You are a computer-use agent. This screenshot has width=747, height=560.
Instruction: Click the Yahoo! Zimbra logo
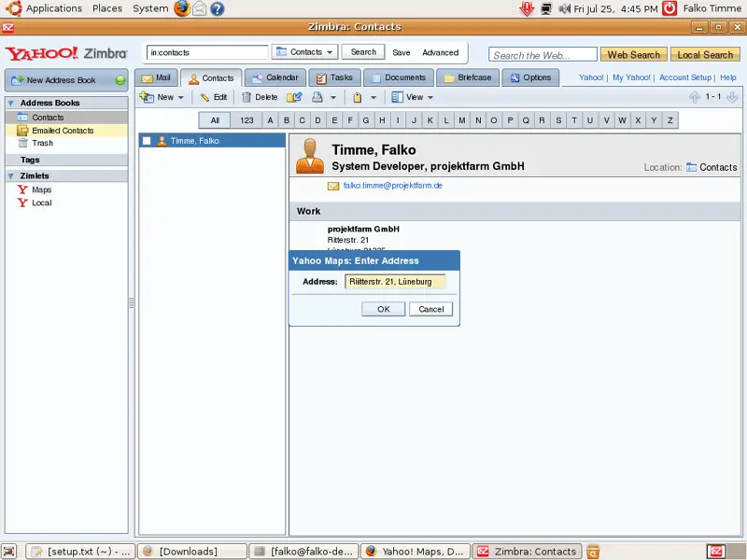[66, 53]
